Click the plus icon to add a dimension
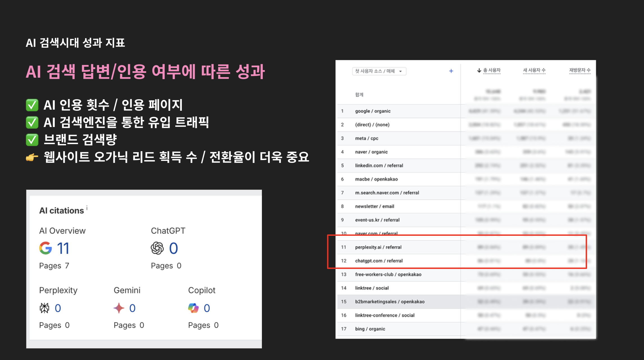Screen dimensions: 644x360 pyautogui.click(x=451, y=71)
